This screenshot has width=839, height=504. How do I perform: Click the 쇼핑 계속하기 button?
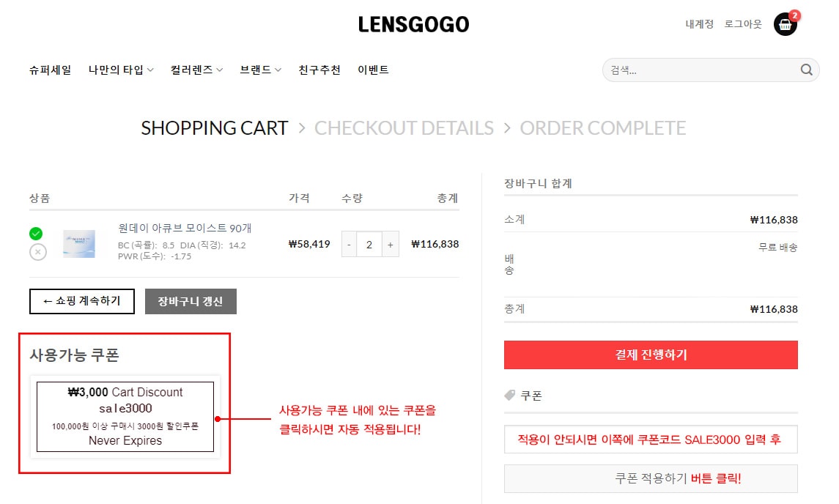click(x=82, y=301)
